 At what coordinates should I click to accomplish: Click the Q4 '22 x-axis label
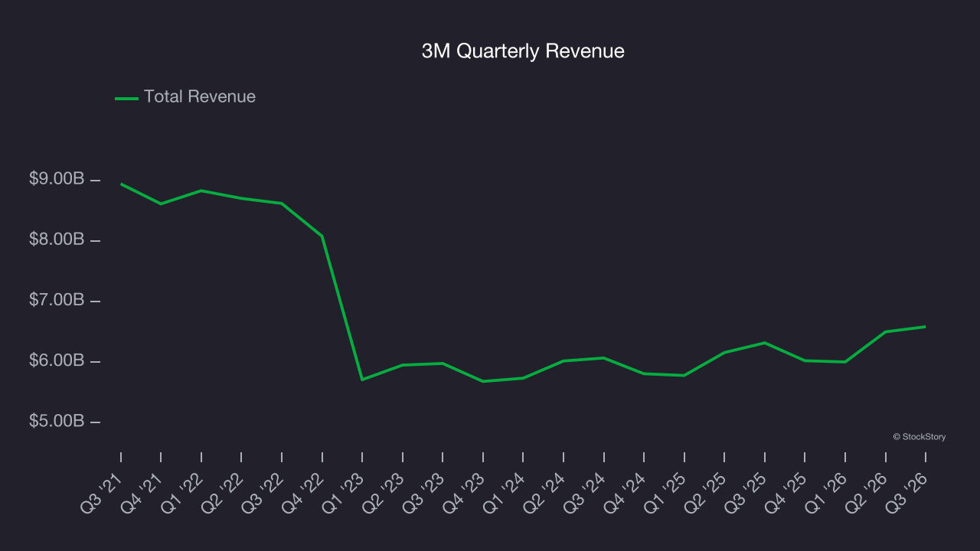[x=304, y=492]
